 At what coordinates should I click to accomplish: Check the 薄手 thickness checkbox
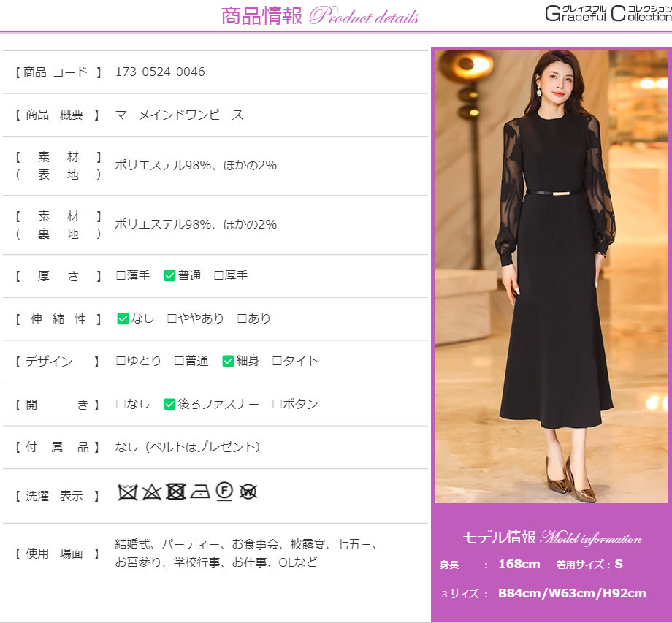point(121,275)
